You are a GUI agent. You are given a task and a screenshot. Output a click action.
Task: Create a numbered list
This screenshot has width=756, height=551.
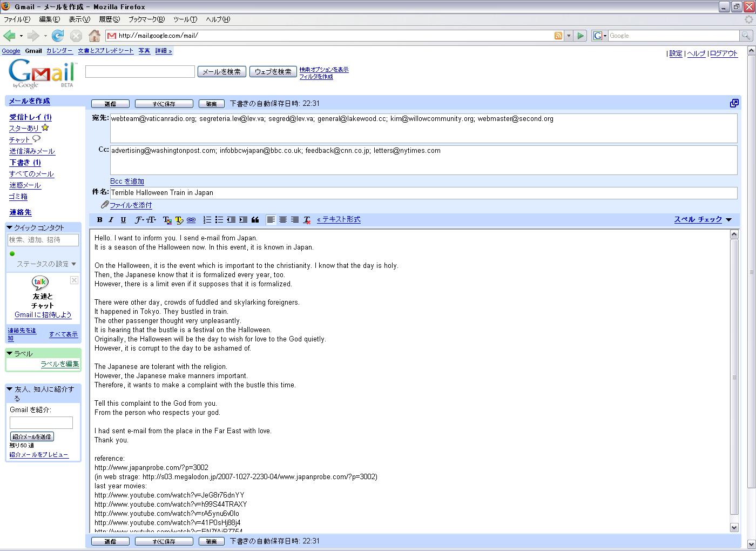point(207,220)
